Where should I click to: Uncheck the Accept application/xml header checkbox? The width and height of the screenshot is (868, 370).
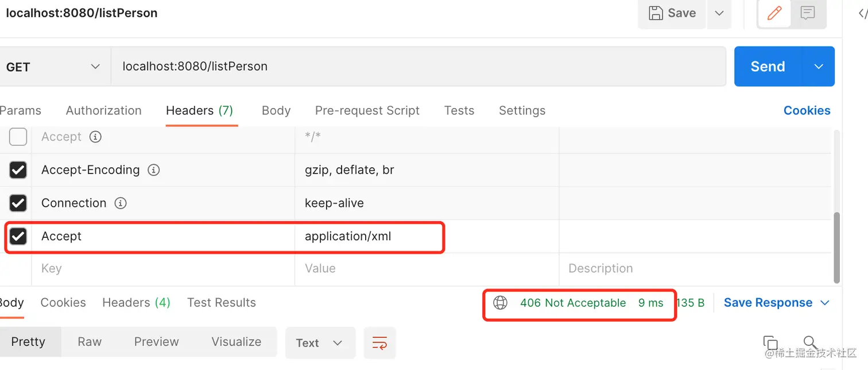(18, 236)
